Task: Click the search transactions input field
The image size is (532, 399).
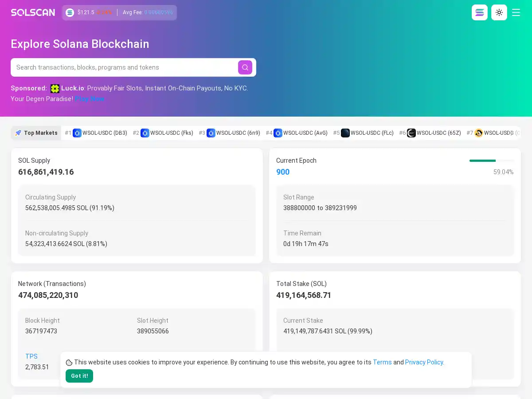Action: coord(124,67)
